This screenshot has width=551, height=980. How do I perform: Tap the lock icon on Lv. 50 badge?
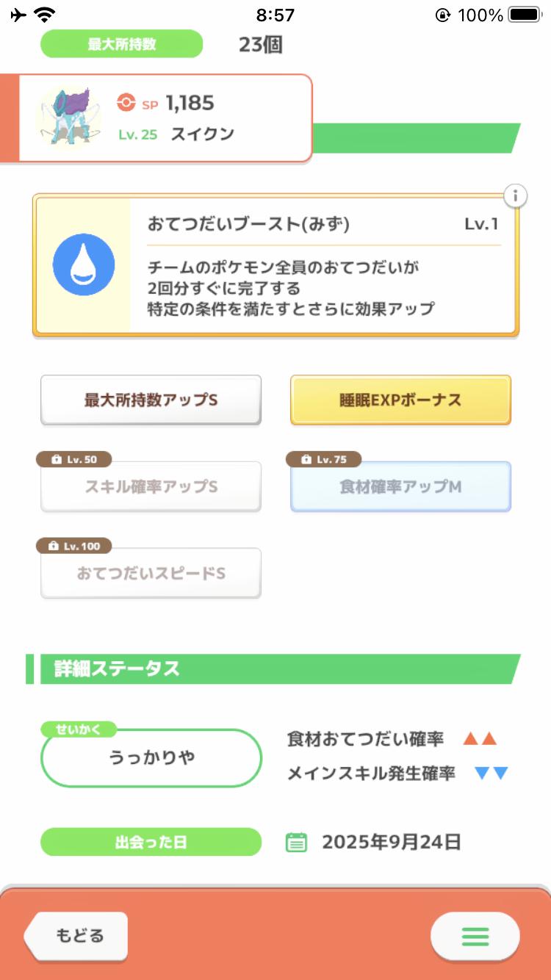(56, 460)
